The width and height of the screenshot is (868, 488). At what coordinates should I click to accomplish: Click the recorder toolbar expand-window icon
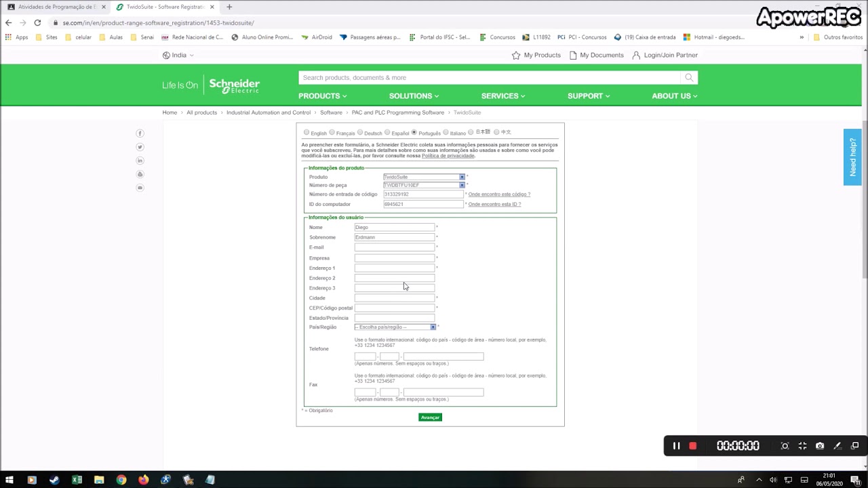[x=855, y=446]
